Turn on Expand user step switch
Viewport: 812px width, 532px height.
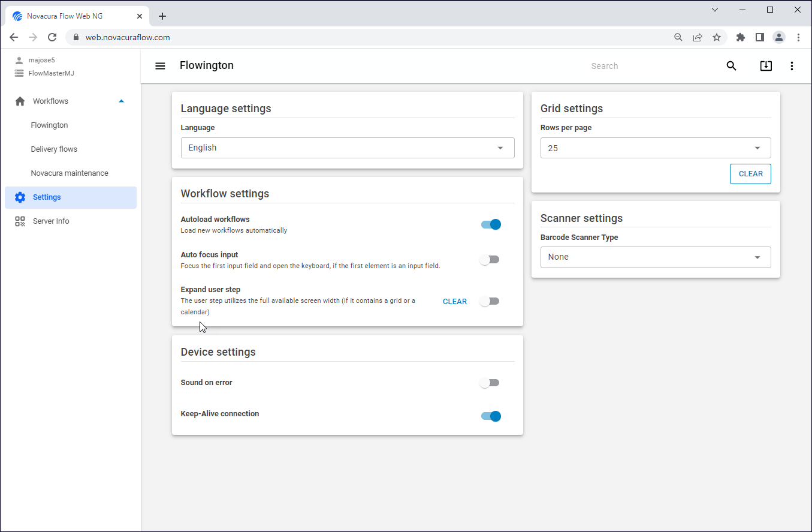[x=490, y=301]
